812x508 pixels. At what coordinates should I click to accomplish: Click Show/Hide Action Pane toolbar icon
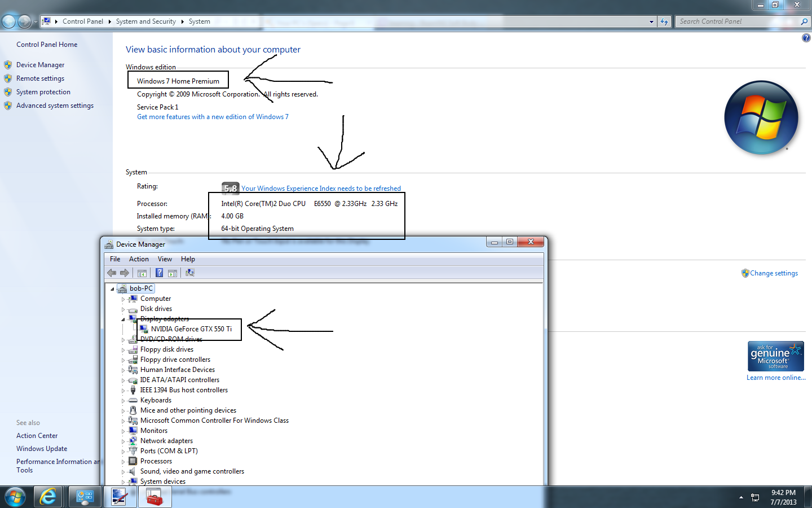coord(173,273)
